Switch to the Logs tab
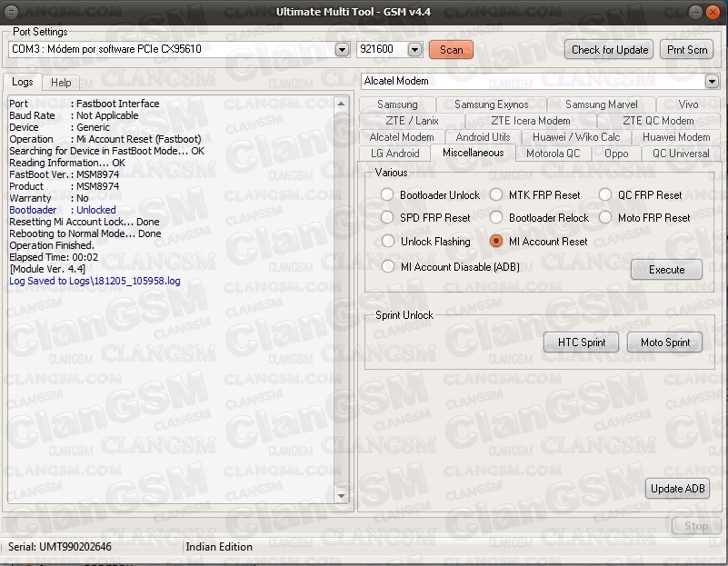This screenshot has height=566, width=728. [x=23, y=82]
